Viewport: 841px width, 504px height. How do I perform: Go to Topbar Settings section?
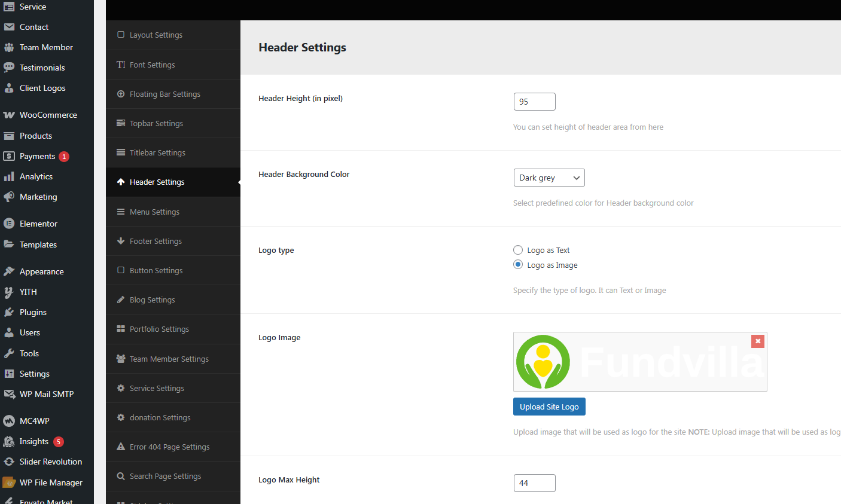pyautogui.click(x=156, y=123)
